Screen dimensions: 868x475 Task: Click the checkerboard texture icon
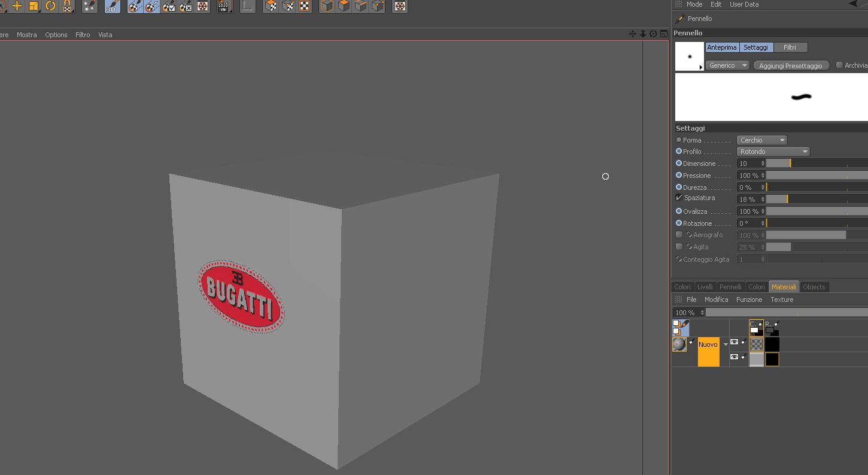coord(305,6)
